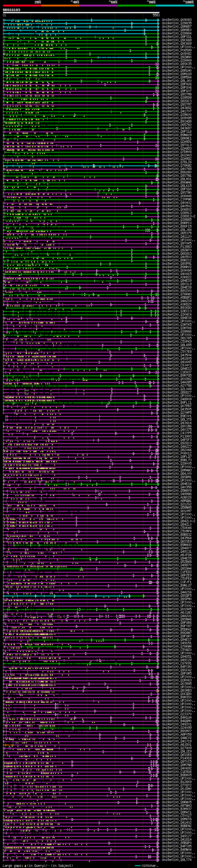Click the label UniRef100_Q6SSE6

pyautogui.click(x=177, y=755)
